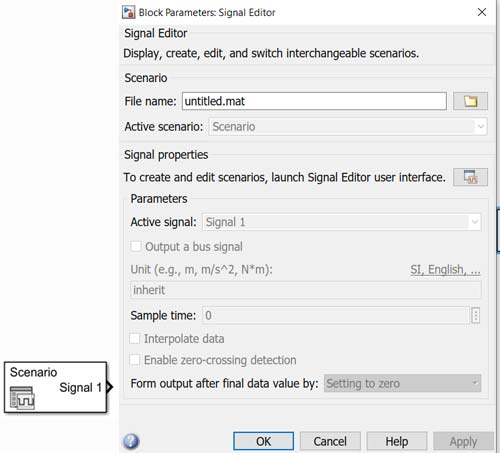Open the SI, English unit systems link
The image size is (500, 453).
(445, 269)
